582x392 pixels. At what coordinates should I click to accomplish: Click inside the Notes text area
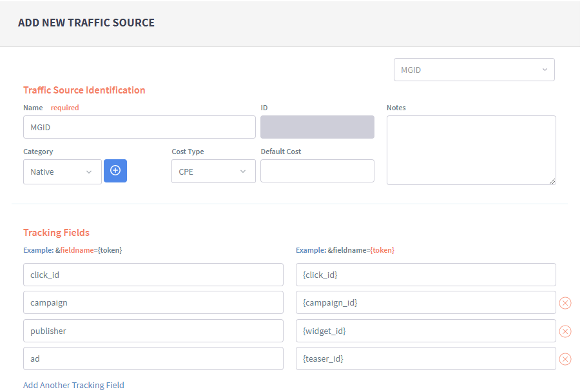(x=471, y=150)
